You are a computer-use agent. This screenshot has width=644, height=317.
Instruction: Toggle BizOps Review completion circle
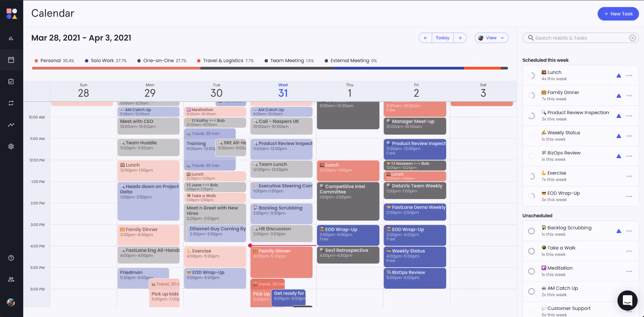(x=531, y=156)
